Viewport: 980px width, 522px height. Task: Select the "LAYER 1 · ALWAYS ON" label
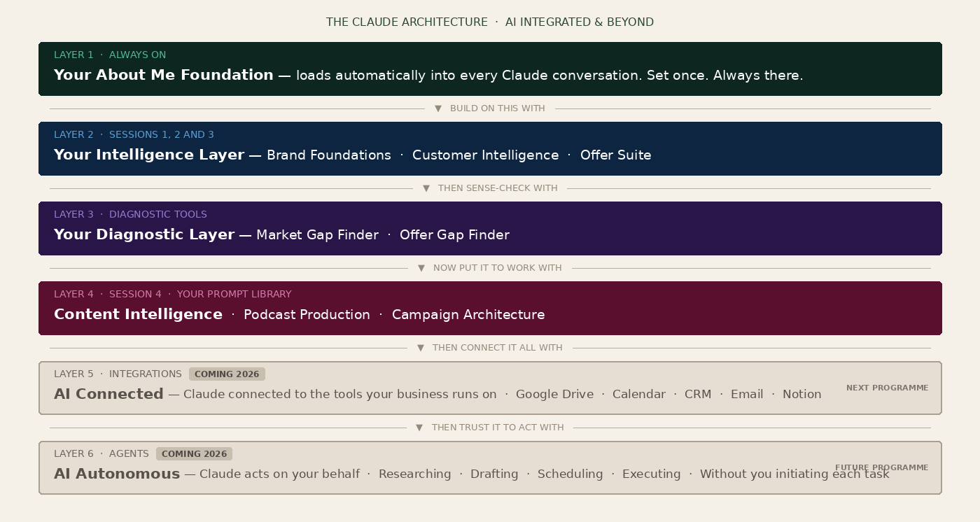[110, 55]
